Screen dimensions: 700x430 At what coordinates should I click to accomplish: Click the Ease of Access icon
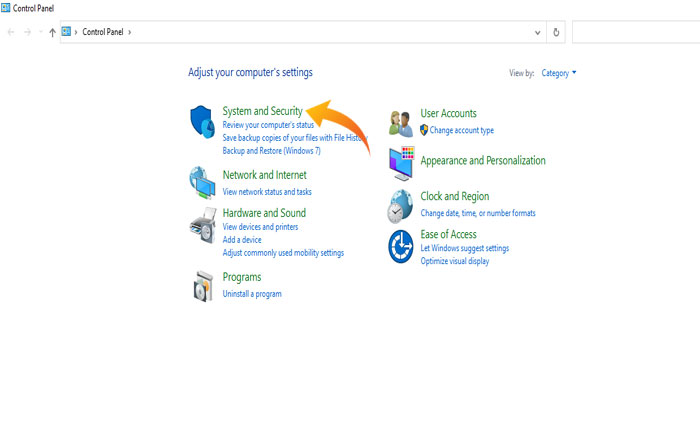(401, 245)
